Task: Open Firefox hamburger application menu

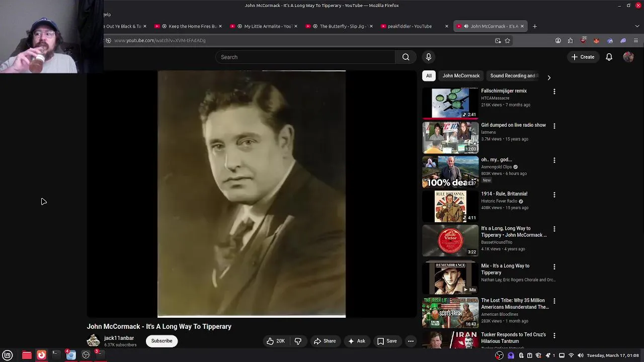Action: (636, 41)
